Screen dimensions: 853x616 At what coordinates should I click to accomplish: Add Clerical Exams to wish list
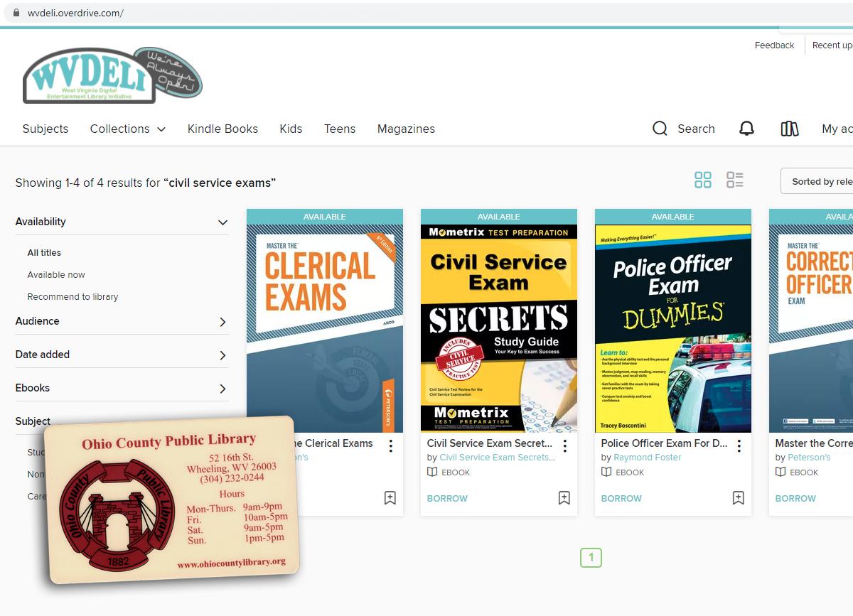[x=390, y=498]
